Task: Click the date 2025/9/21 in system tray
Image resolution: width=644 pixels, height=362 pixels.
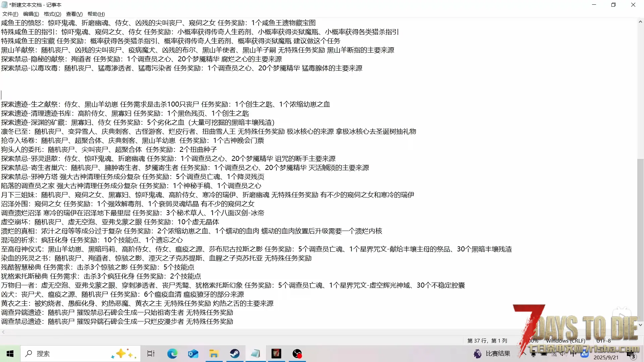Action: tap(606, 357)
